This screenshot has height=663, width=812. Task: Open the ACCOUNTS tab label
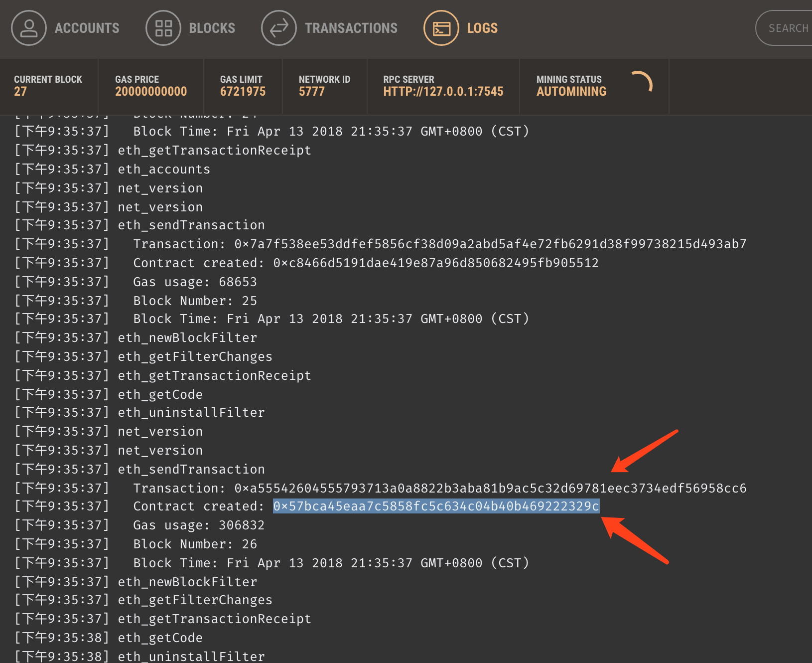(x=87, y=28)
